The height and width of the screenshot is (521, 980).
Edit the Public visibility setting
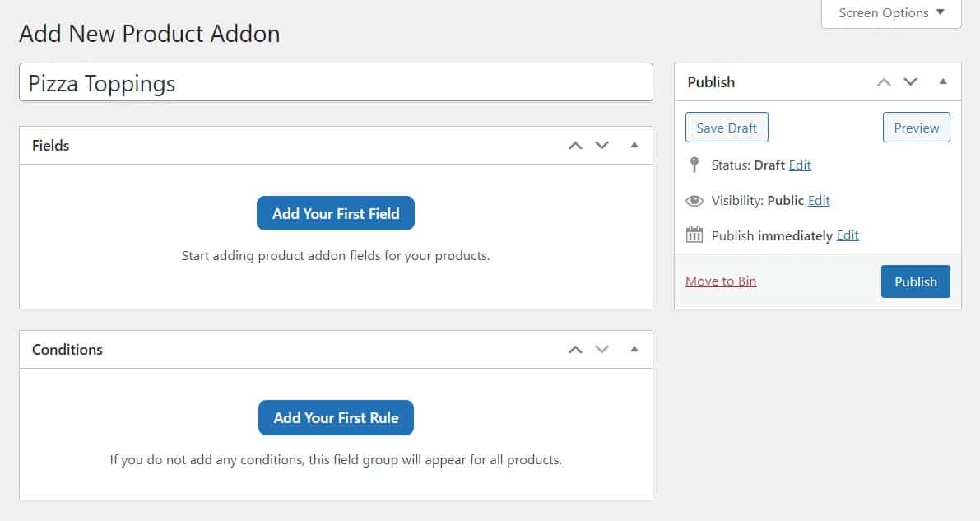point(819,201)
